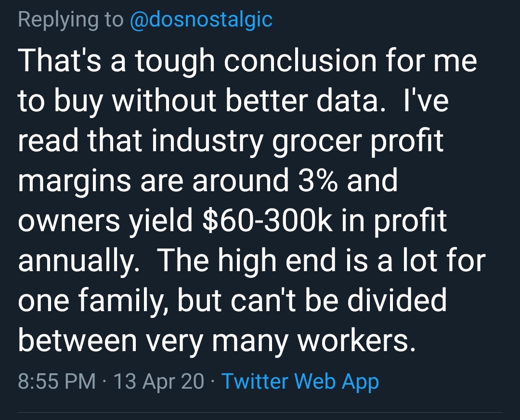This screenshot has height=420, width=520.
Task: Click the last line 'between very many workers'
Action: tap(217, 341)
